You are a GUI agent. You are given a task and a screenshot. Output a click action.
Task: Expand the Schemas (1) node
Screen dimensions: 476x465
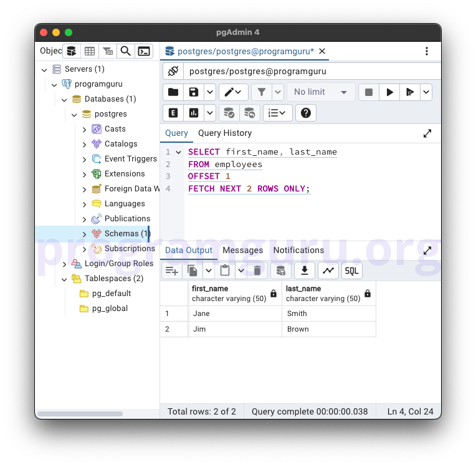[x=84, y=234]
